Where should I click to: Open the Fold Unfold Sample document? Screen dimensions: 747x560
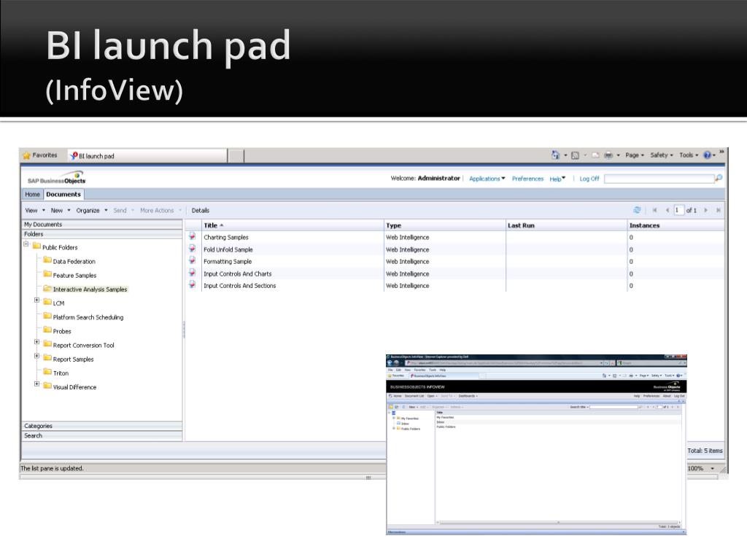tap(228, 249)
